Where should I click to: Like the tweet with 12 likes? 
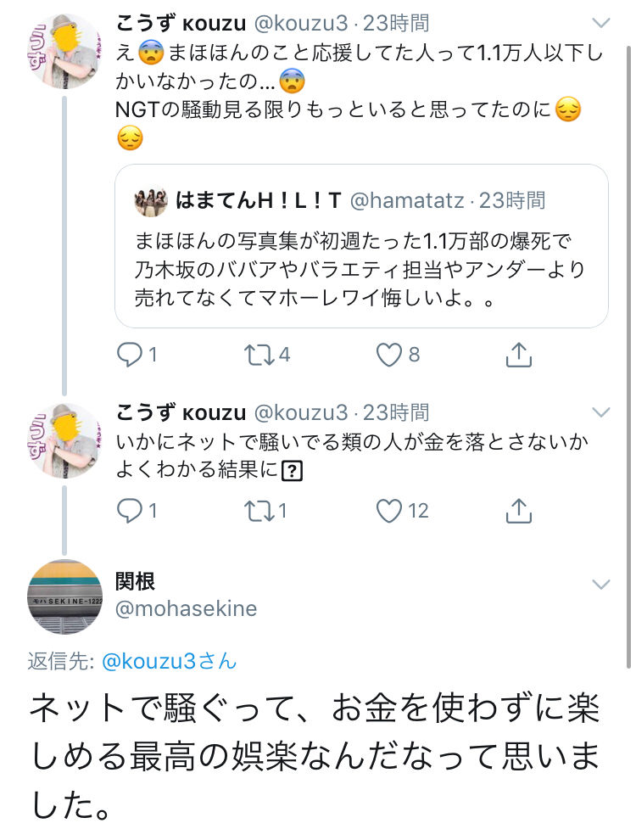(x=389, y=510)
